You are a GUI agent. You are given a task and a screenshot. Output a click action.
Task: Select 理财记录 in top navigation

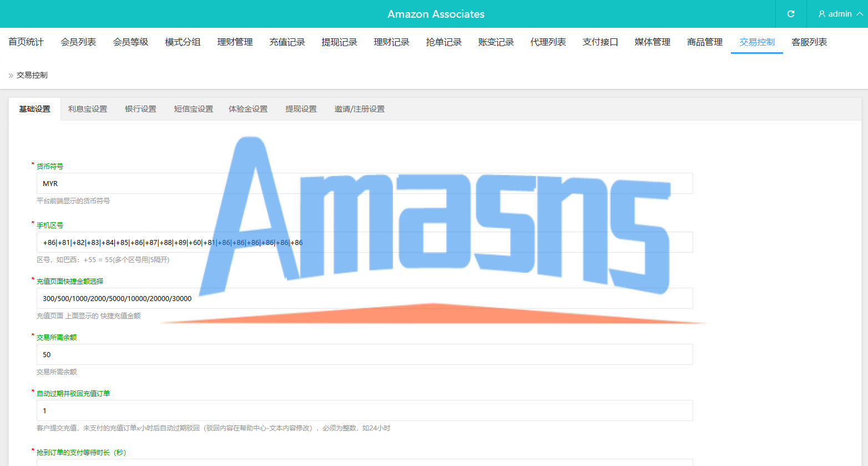[x=391, y=42]
